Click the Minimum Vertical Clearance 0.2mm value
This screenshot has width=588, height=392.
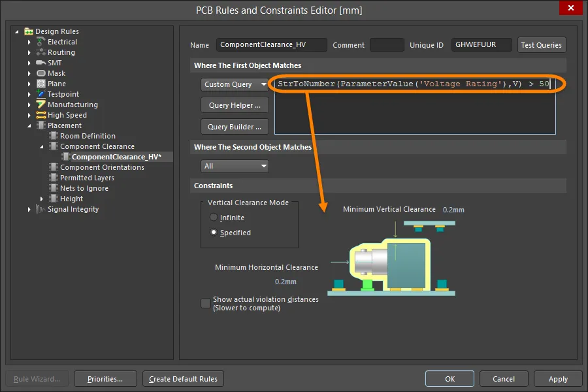tap(453, 210)
